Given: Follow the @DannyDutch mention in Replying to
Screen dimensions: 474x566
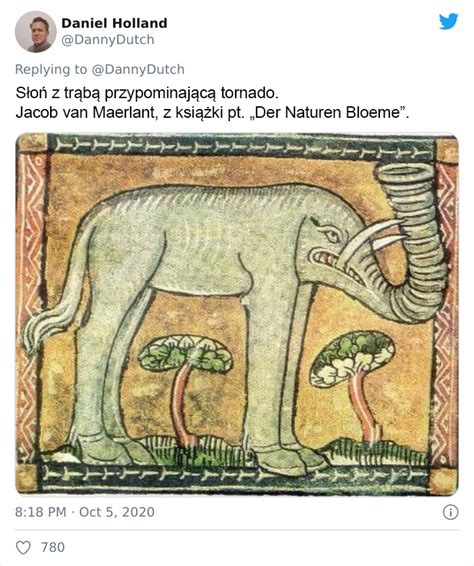Looking at the screenshot, I should (x=138, y=69).
